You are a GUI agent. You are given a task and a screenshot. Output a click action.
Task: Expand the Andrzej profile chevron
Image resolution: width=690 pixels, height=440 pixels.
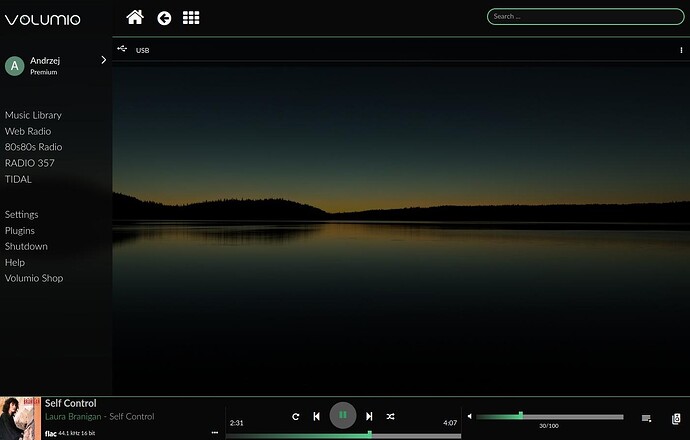click(x=103, y=61)
